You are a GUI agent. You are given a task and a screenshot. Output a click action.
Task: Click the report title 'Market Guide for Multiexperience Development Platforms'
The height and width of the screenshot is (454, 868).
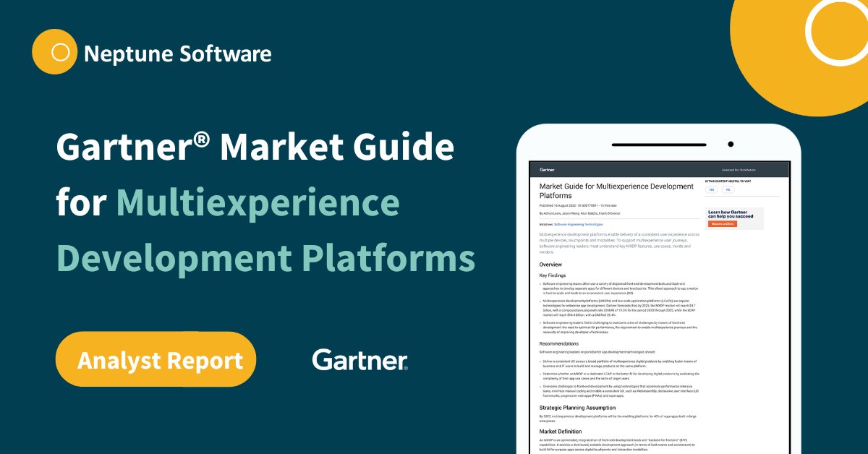[616, 191]
